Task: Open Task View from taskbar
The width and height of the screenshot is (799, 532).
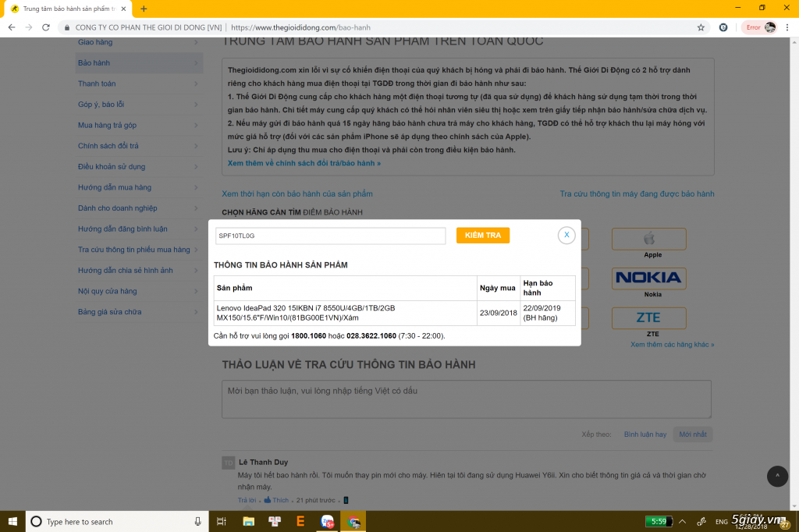Action: 222,521
